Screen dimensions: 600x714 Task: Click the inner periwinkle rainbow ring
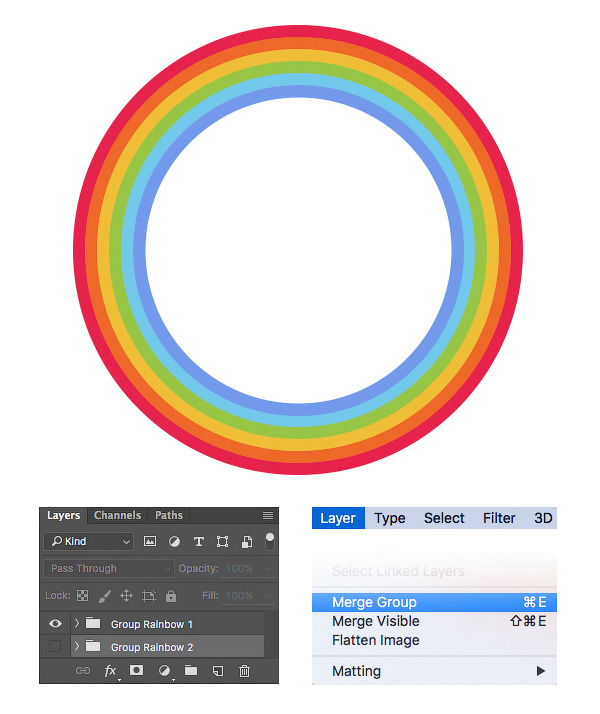coord(298,91)
